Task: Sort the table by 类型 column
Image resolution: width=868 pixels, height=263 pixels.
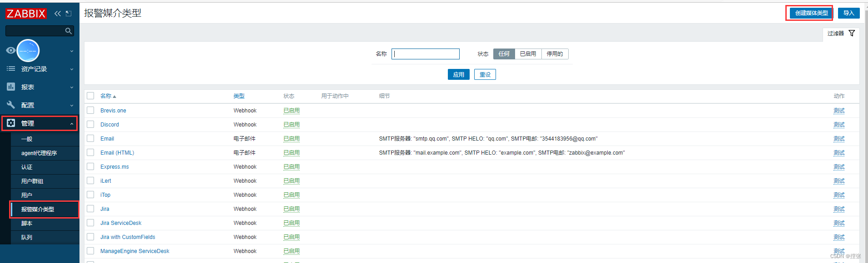Action: tap(239, 96)
